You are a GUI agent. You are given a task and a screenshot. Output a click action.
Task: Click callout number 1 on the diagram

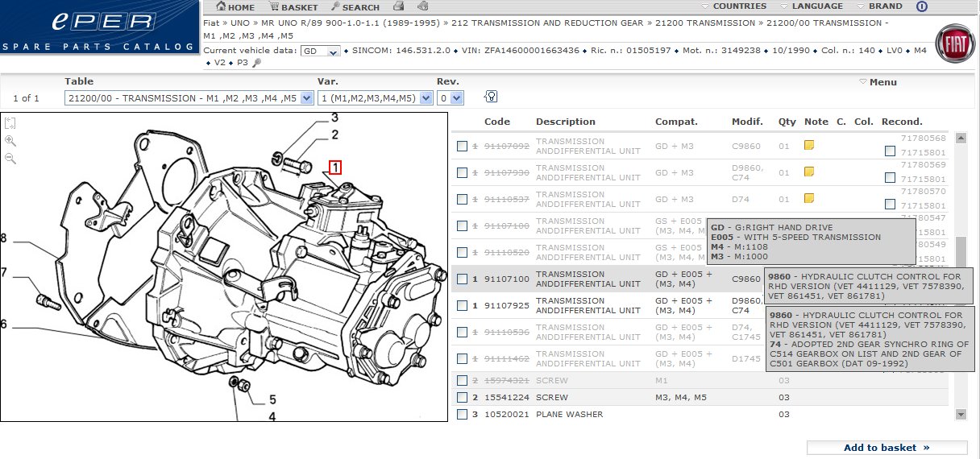point(335,167)
